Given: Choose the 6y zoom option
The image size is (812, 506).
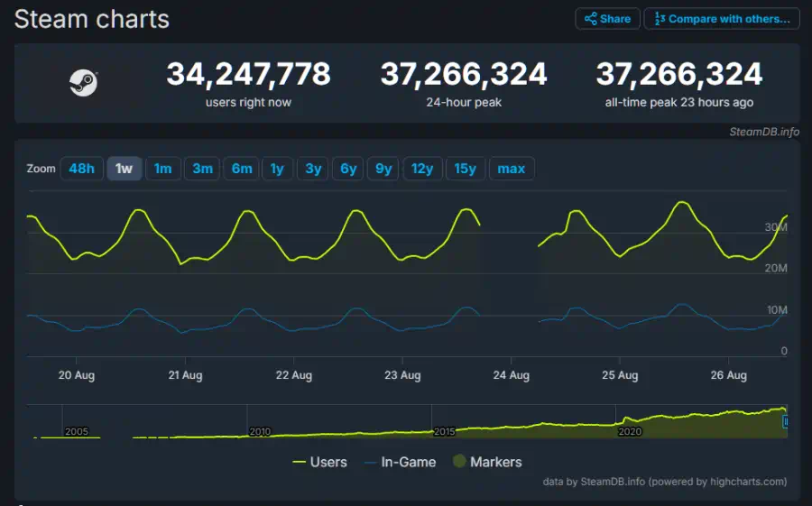Looking at the screenshot, I should coord(348,169).
